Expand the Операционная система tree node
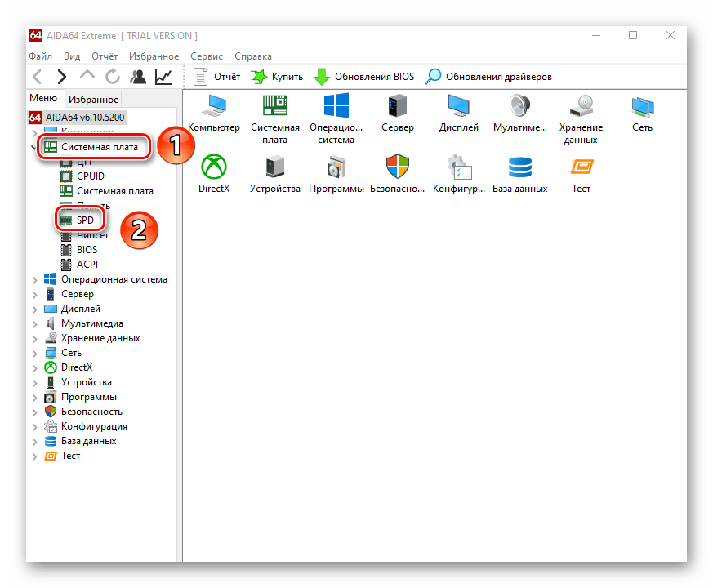 click(x=34, y=280)
